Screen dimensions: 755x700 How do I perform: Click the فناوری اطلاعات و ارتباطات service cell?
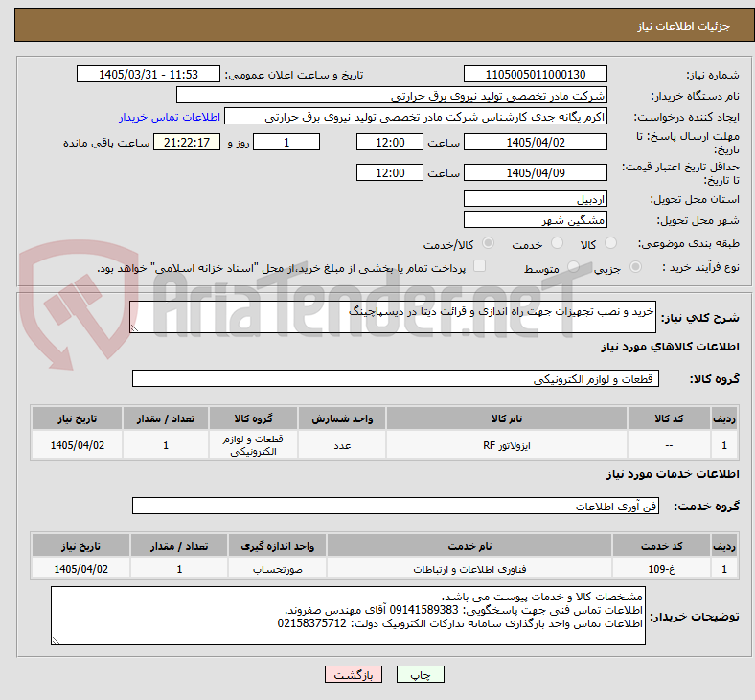pos(469,568)
